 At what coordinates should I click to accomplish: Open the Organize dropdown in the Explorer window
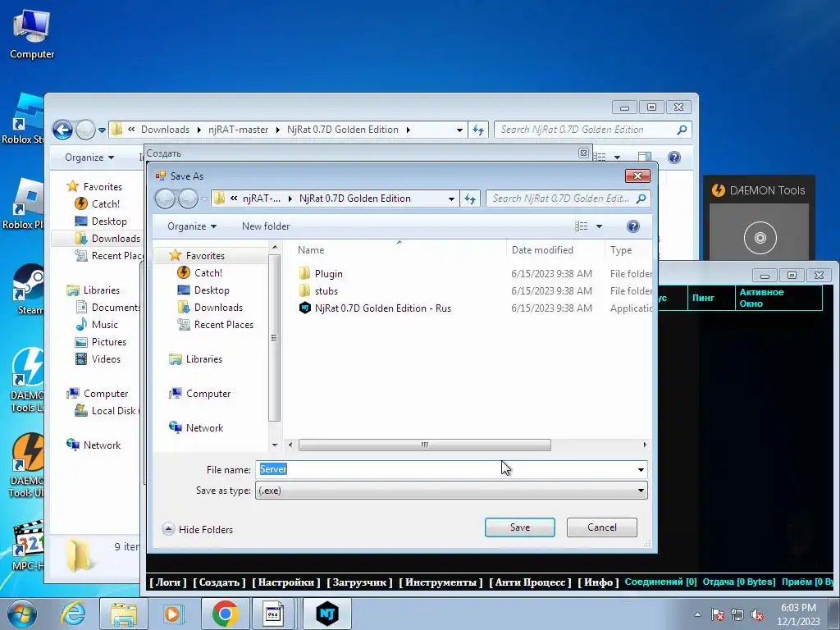[x=89, y=157]
